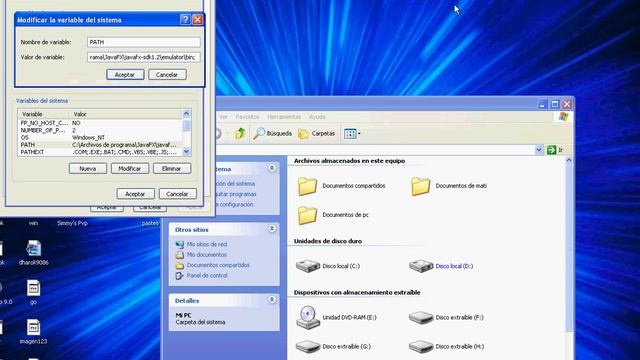Image resolution: width=640 pixels, height=360 pixels.
Task: Click the Nueva button
Action: click(88, 169)
